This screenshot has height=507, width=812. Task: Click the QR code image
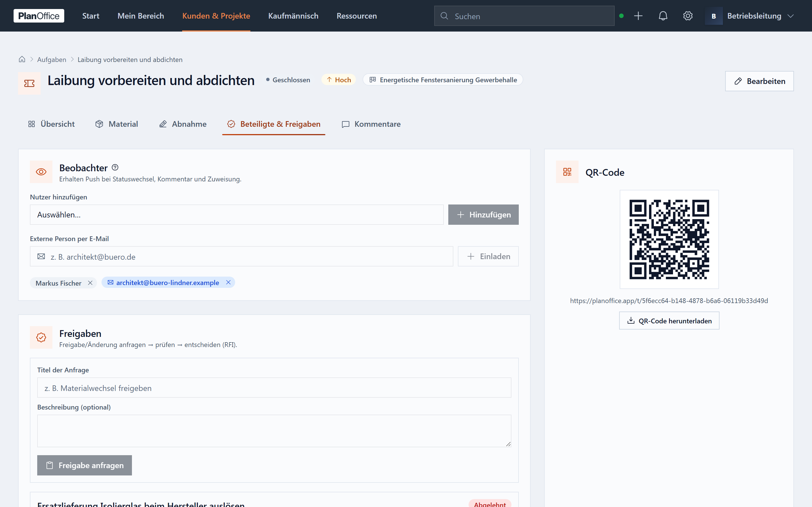tap(669, 239)
